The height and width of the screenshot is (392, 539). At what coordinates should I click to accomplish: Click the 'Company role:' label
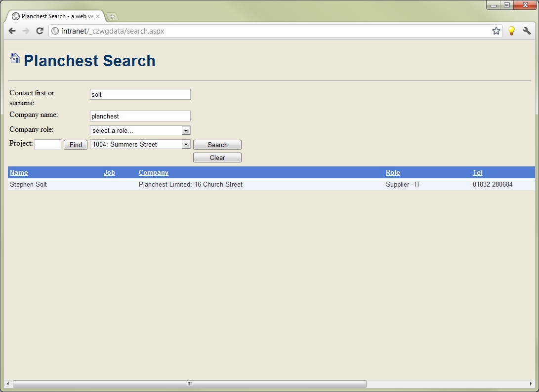pyautogui.click(x=32, y=129)
